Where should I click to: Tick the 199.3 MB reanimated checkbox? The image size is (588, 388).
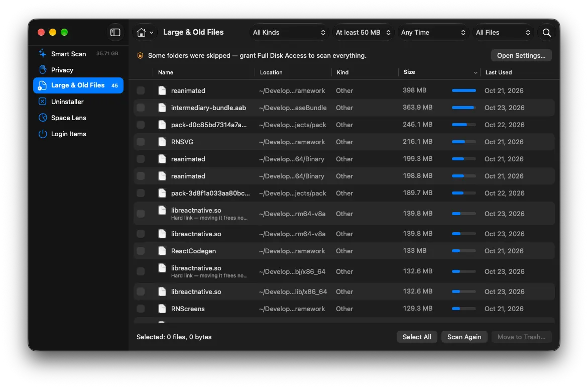(x=141, y=159)
